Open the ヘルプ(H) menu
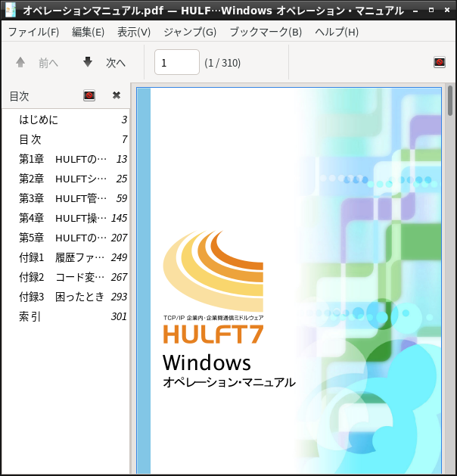The image size is (457, 476). click(337, 32)
